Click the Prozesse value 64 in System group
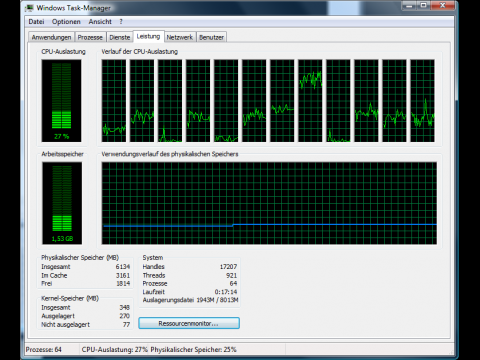Viewport: 480px width, 360px height. (233, 284)
